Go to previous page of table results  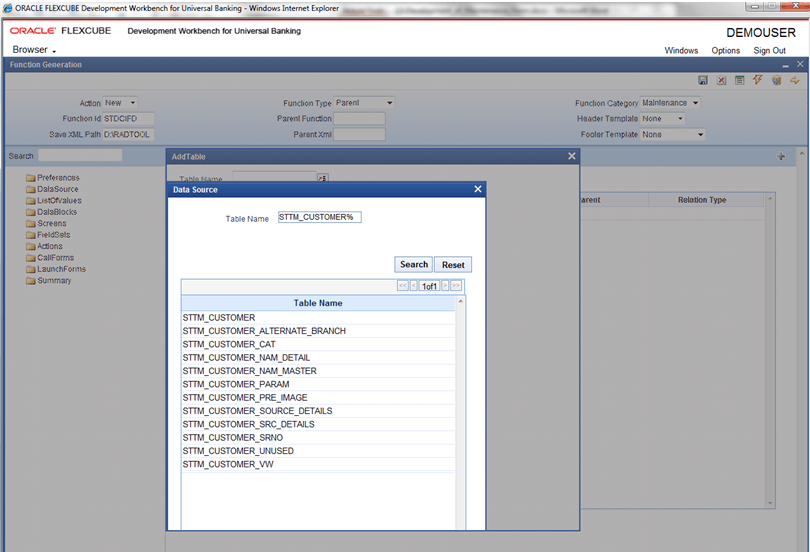(414, 286)
